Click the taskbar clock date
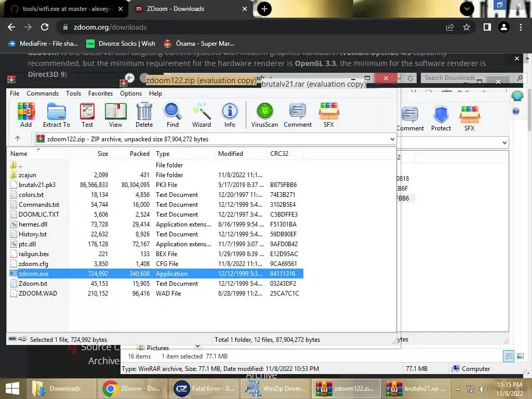The image size is (532, 399). (x=510, y=394)
